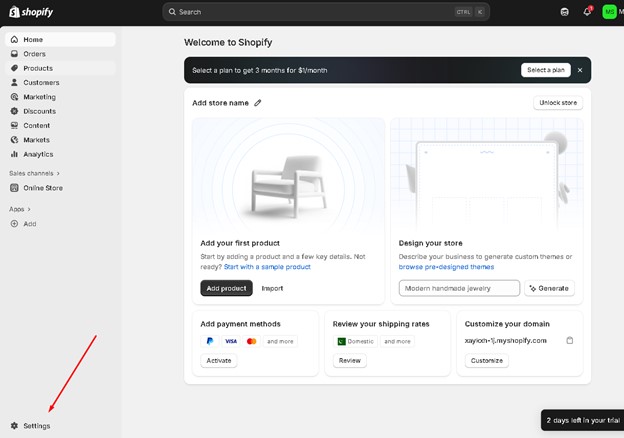The height and width of the screenshot is (438, 624).
Task: Click the icon left of the bell
Action: click(564, 12)
